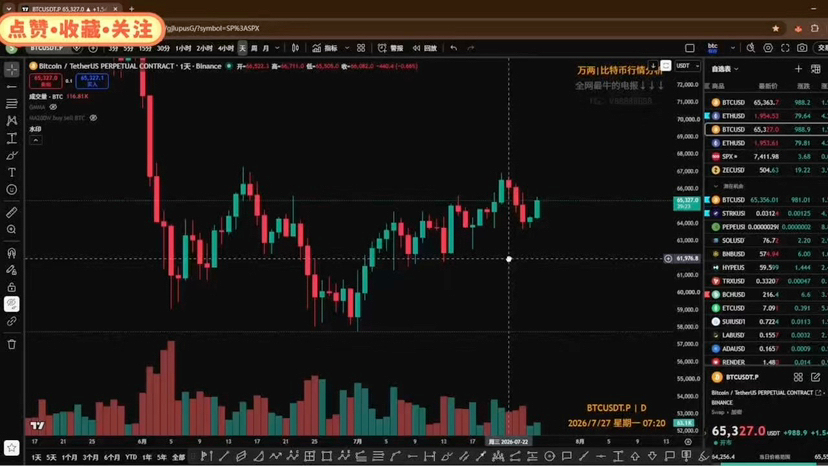Image resolution: width=828 pixels, height=466 pixels.
Task: Set range to 全部
Action: (178, 457)
